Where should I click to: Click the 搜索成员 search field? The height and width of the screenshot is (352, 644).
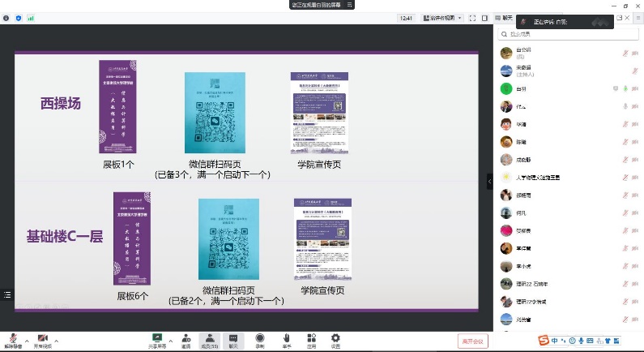pyautogui.click(x=567, y=35)
